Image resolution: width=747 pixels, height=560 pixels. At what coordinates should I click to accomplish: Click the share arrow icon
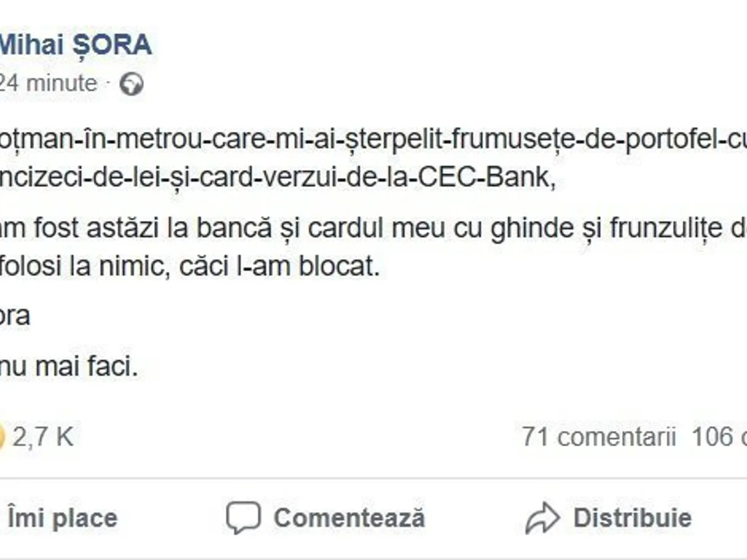[x=543, y=518]
